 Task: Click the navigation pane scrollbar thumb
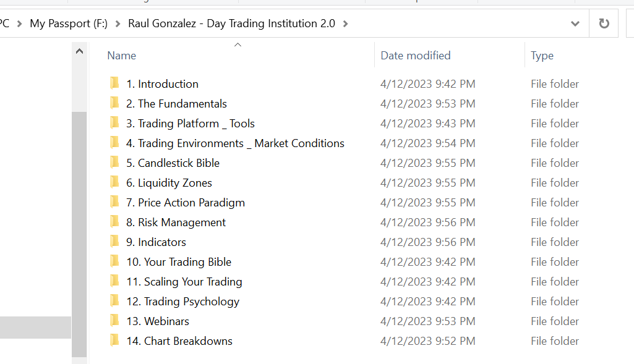[79, 234]
